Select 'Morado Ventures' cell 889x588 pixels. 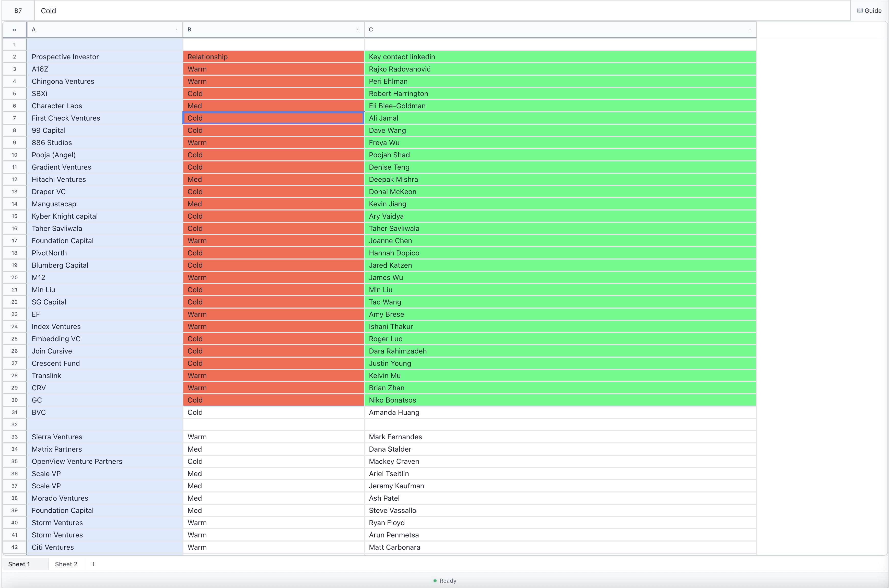point(105,498)
